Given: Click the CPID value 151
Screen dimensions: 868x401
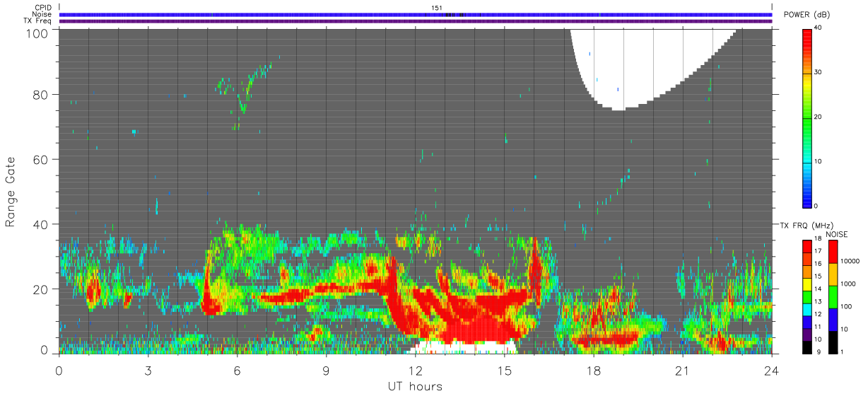Looking at the screenshot, I should tap(437, 8).
